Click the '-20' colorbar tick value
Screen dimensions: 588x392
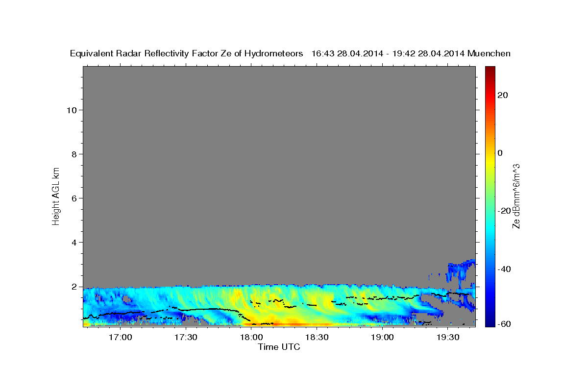click(504, 211)
